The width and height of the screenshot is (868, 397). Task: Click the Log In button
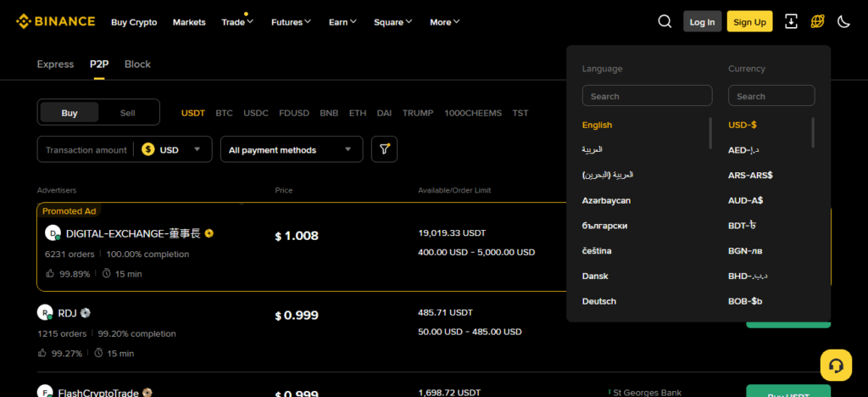[x=702, y=21]
